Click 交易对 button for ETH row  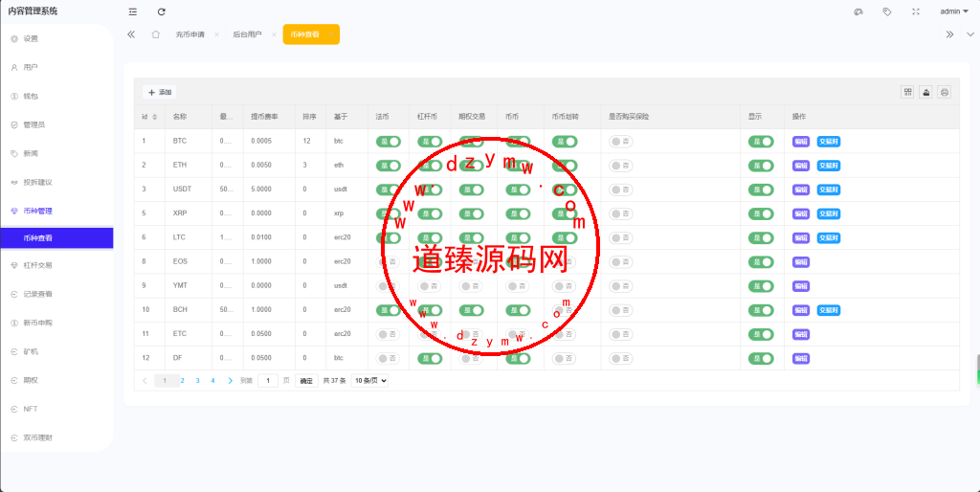[828, 166]
